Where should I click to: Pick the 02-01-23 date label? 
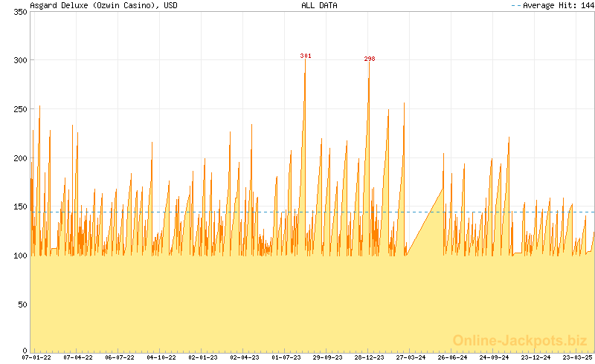coord(203,357)
